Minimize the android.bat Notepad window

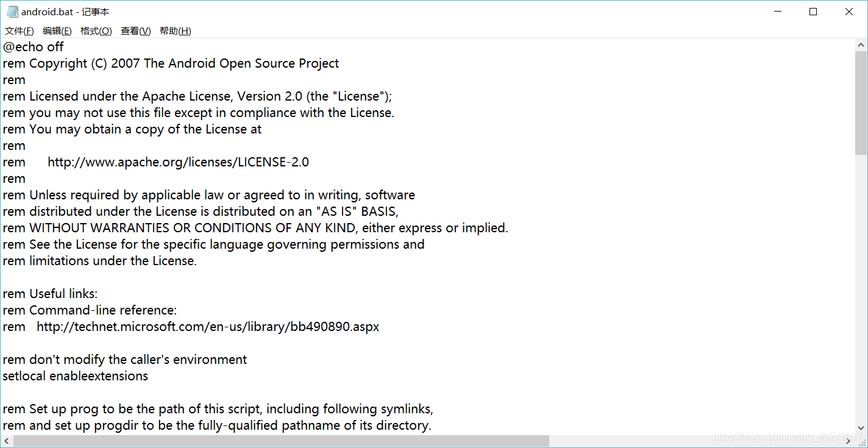[x=777, y=12]
